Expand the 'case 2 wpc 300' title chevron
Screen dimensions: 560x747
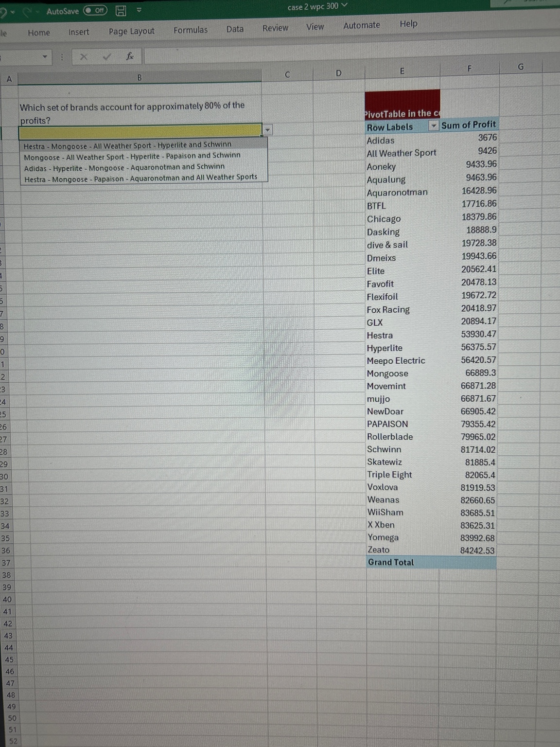tap(344, 6)
